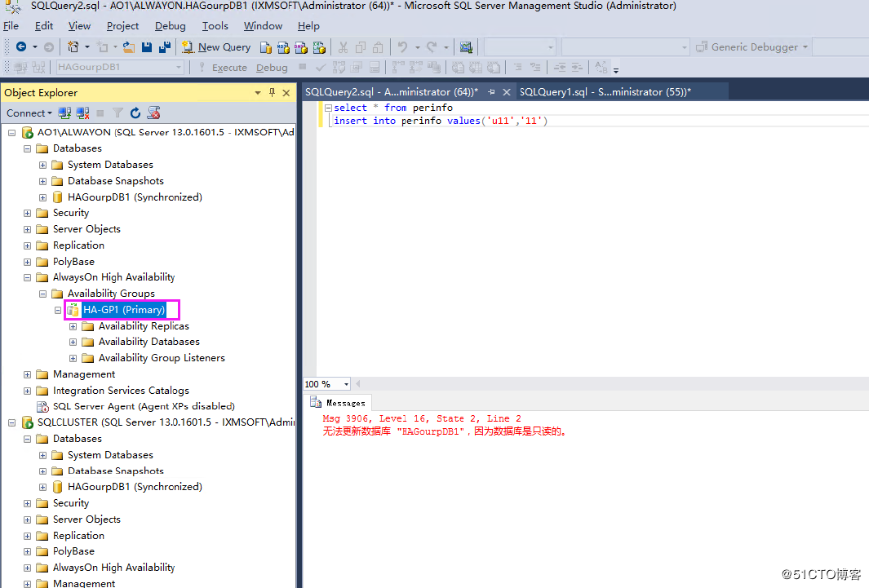Screen dimensions: 869x588
Task: Click the Stop script icon in Object Explorer
Action: tap(153, 113)
